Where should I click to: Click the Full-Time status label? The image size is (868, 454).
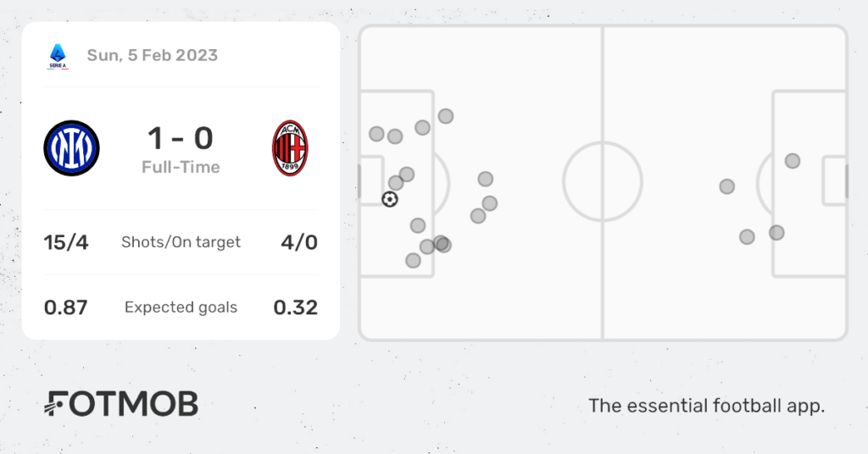(181, 167)
